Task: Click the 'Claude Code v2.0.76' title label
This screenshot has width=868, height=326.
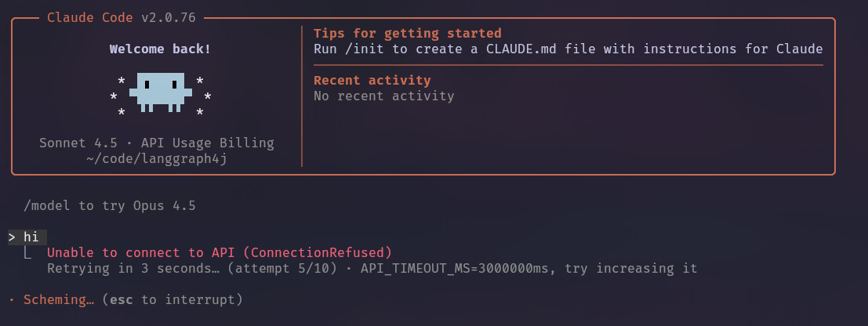Action: click(122, 18)
